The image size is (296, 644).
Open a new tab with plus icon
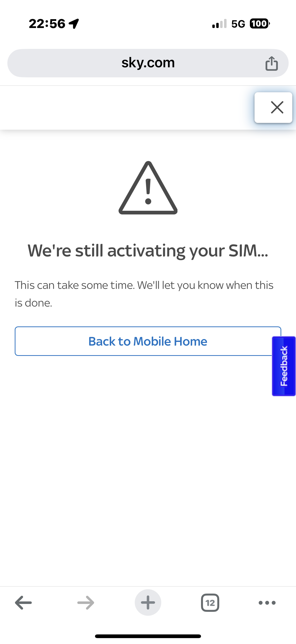[x=148, y=602]
